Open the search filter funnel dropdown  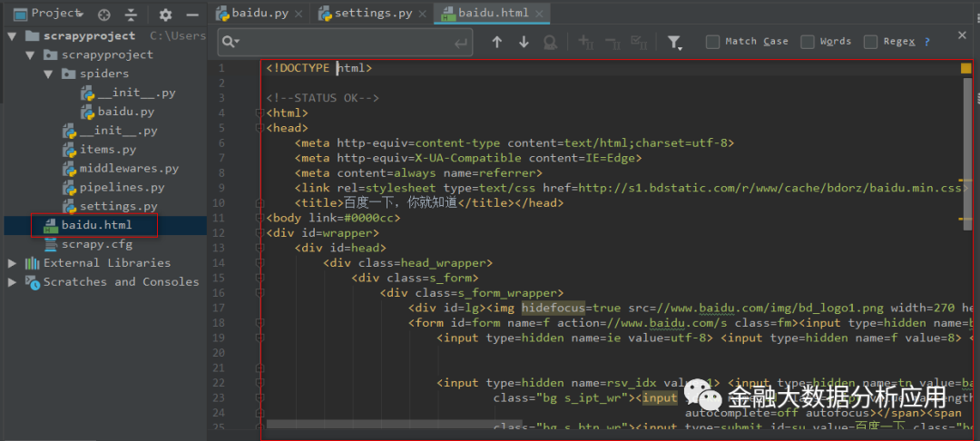pyautogui.click(x=674, y=42)
